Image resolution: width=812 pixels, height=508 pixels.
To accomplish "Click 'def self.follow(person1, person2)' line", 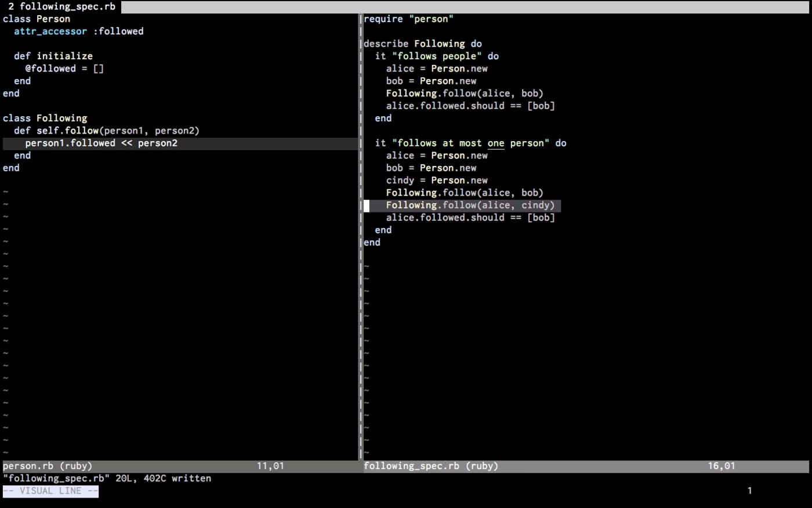I will [107, 131].
